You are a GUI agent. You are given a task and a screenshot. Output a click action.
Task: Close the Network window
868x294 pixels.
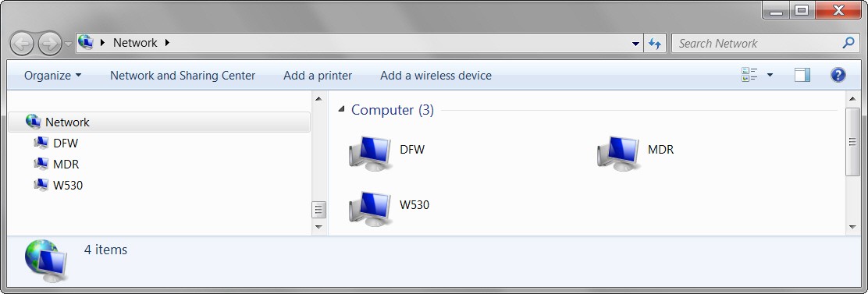coord(838,10)
